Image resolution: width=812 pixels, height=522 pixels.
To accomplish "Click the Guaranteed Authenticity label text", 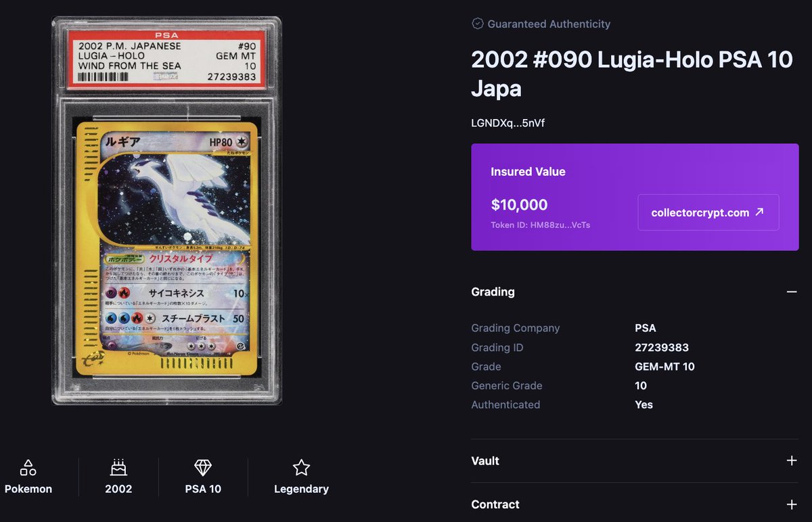I will pos(549,24).
